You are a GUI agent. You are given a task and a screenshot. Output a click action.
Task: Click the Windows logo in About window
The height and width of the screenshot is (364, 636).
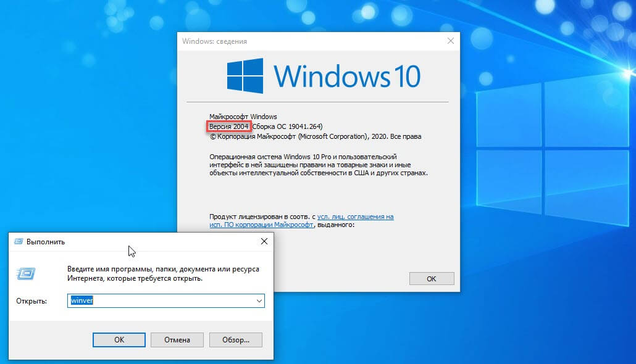pos(245,76)
